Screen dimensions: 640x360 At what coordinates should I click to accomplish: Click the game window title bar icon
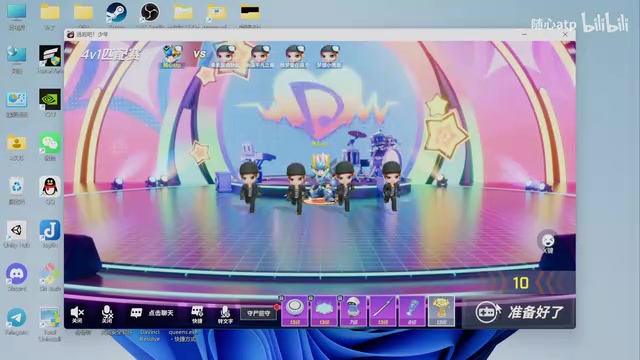tap(71, 35)
